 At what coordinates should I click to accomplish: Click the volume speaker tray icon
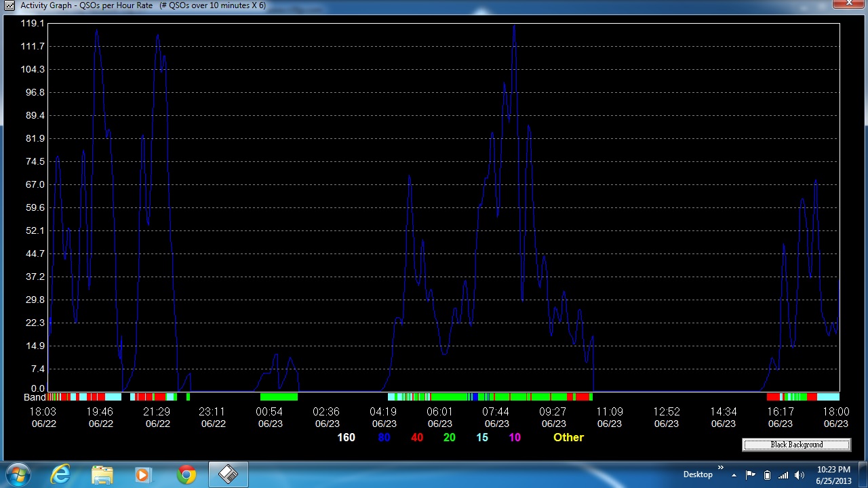pos(799,475)
